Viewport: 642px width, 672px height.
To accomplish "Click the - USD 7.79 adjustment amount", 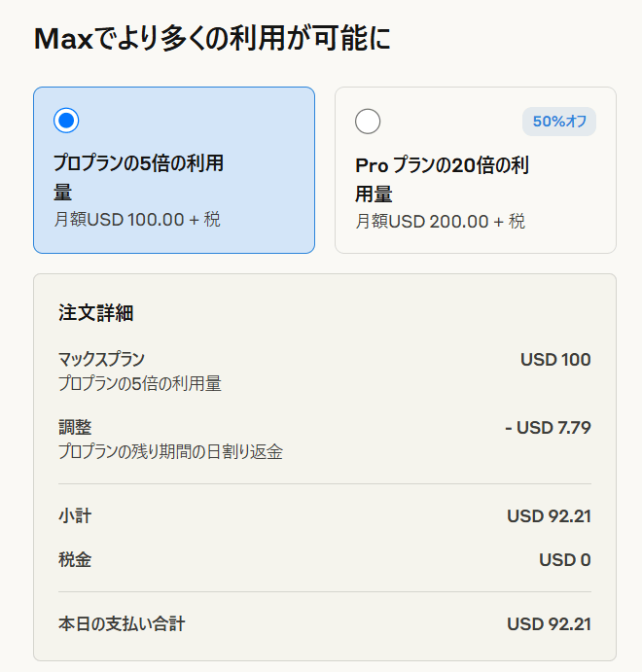I will click(x=549, y=428).
